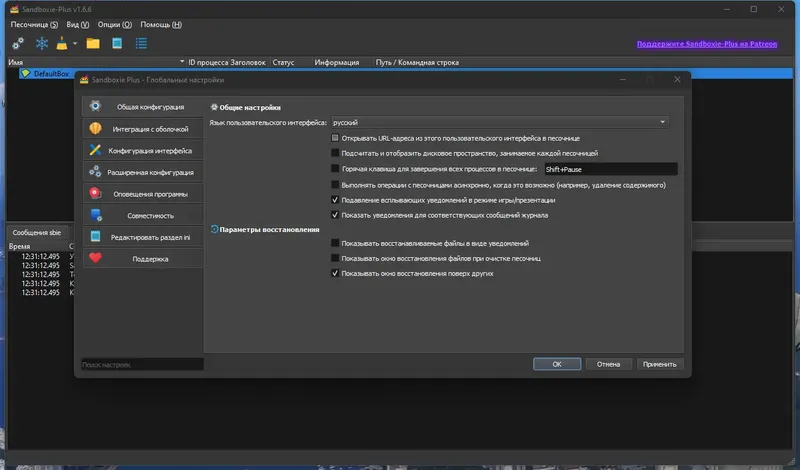Uncheck Показать уведомления для сообщений журнала

coord(335,215)
